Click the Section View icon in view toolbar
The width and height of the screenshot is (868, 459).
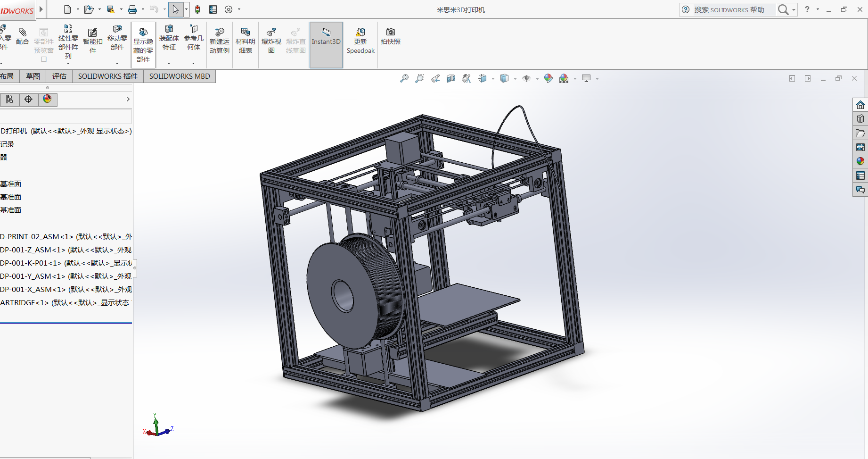pyautogui.click(x=451, y=79)
